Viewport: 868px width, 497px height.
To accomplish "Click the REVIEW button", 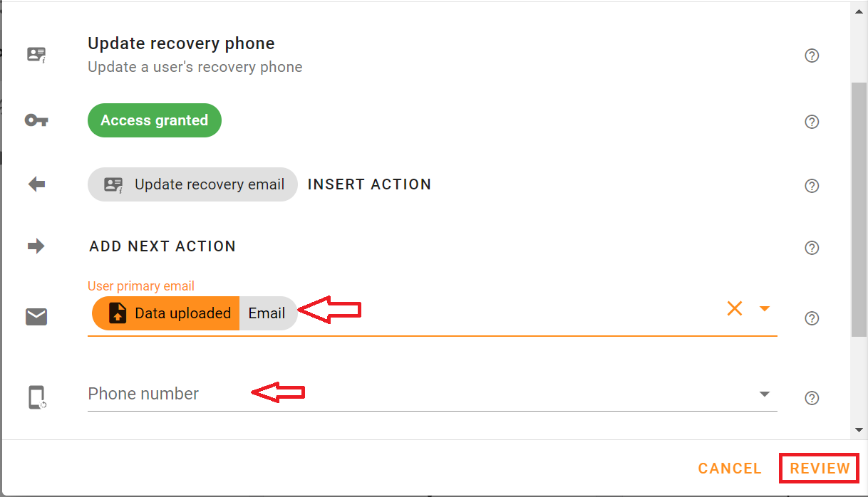I will [x=818, y=468].
